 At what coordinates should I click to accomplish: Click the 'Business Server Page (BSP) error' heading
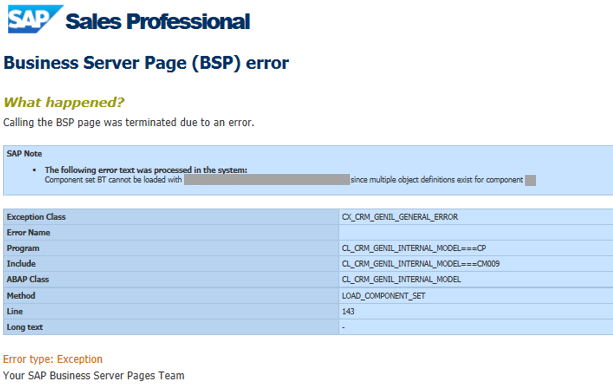point(146,63)
